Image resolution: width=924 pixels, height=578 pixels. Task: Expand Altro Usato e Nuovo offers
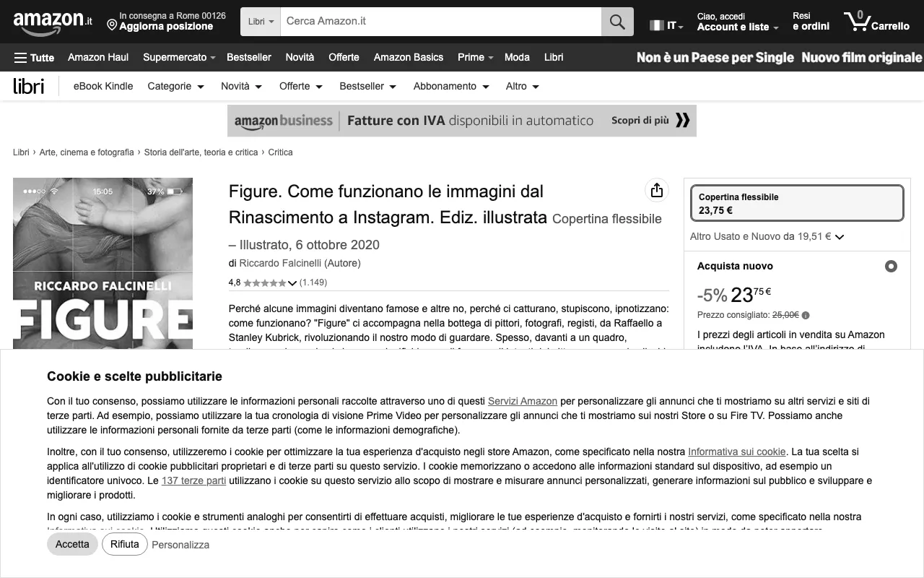click(767, 236)
